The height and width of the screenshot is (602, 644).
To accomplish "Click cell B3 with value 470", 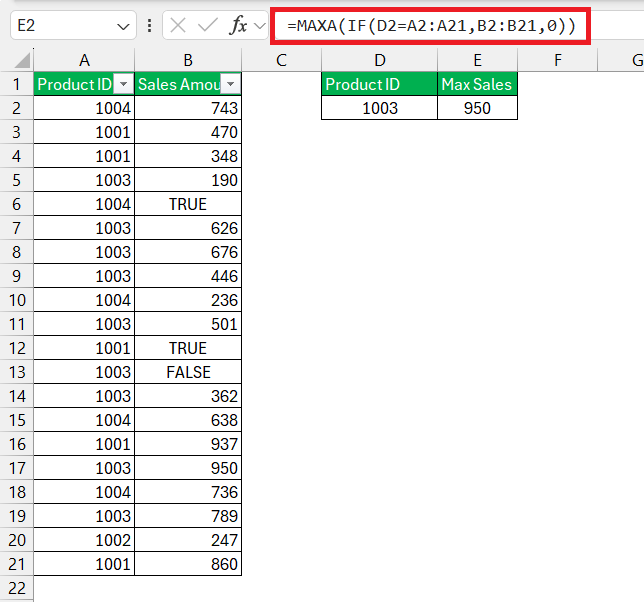I will coord(188,132).
